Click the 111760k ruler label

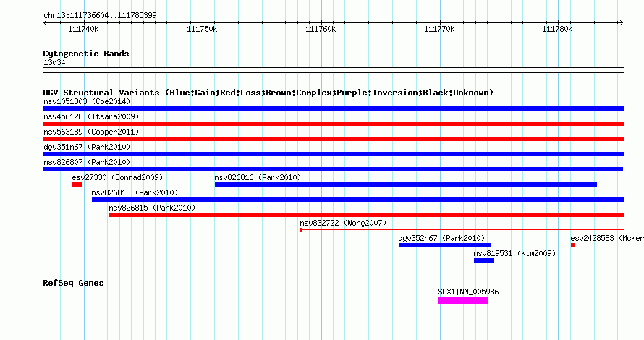tap(321, 29)
